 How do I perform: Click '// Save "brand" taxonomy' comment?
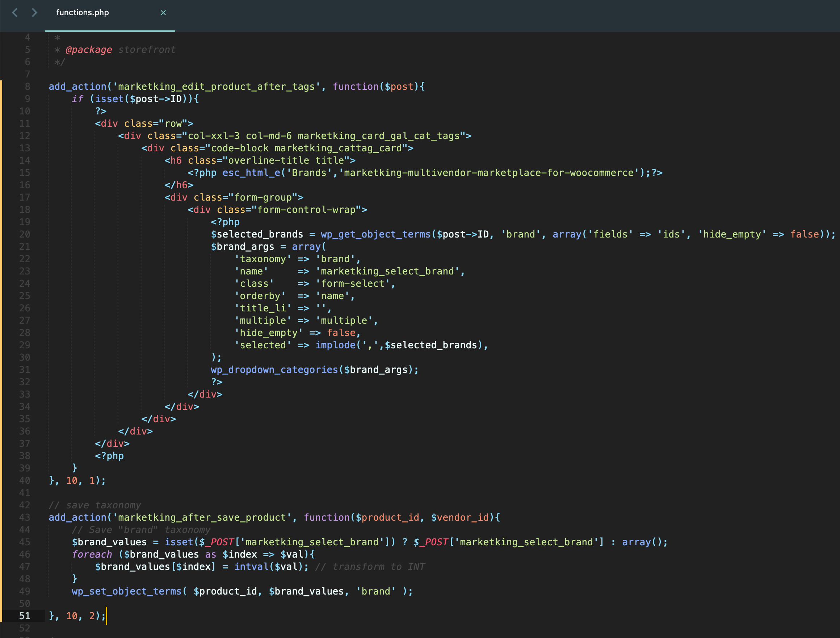(x=141, y=530)
